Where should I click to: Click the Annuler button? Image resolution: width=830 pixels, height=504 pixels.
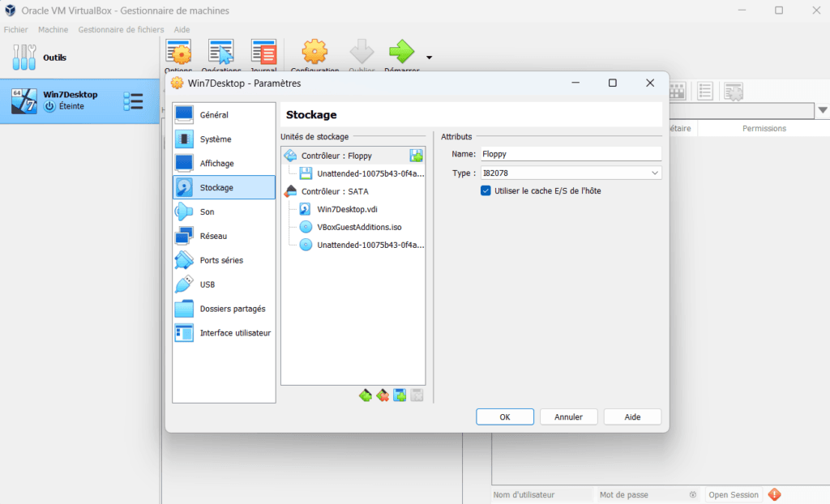[x=568, y=416]
